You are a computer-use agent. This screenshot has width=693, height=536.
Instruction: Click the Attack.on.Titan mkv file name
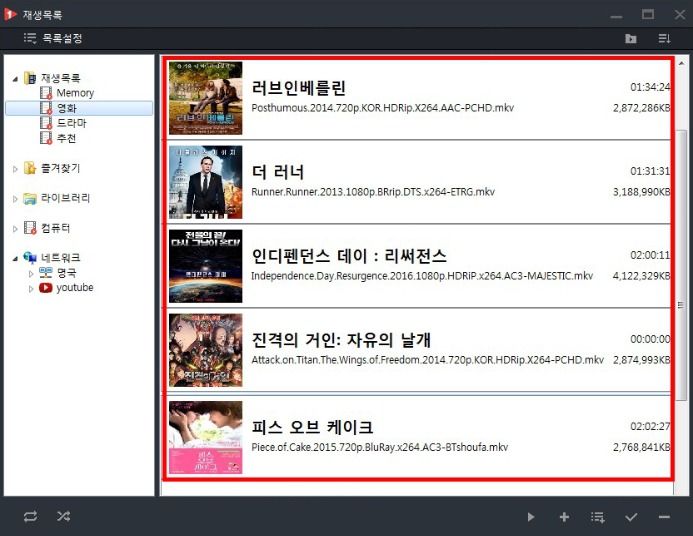pos(427,360)
